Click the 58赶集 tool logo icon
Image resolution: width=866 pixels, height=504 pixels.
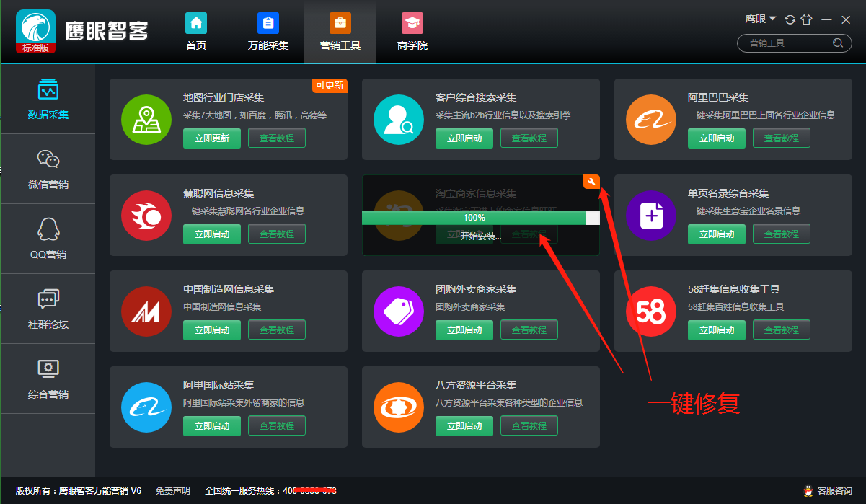coord(650,311)
